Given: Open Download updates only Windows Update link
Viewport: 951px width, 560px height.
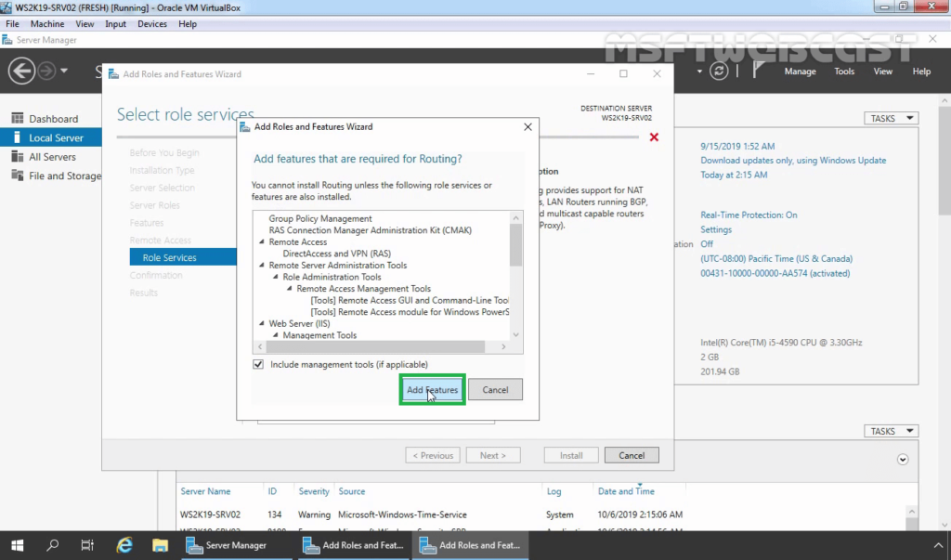Looking at the screenshot, I should [x=793, y=160].
